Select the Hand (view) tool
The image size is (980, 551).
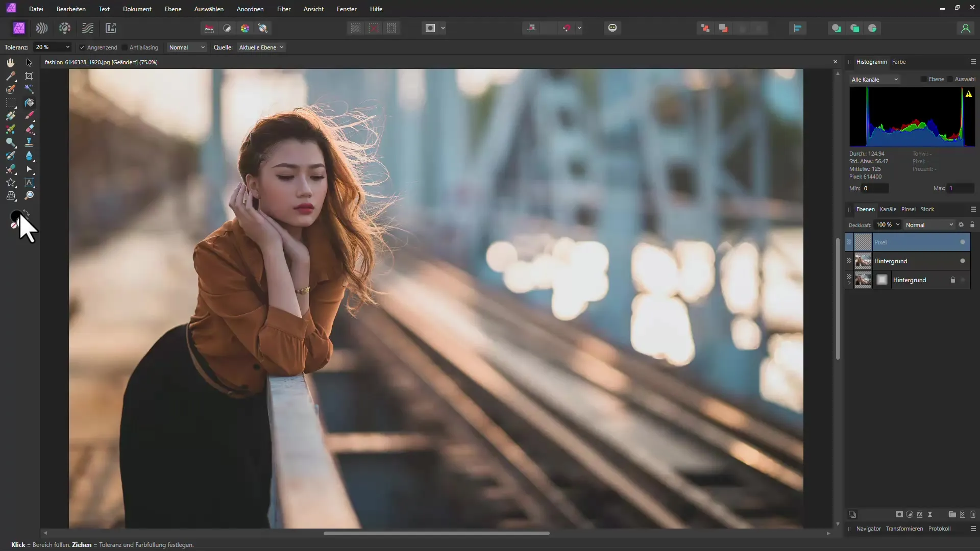[x=10, y=62]
